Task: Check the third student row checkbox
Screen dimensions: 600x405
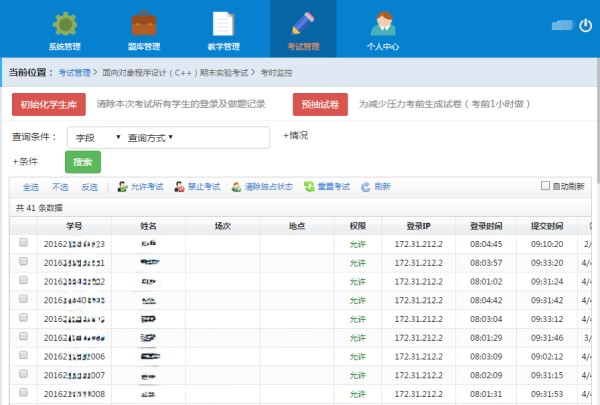Action: 23,281
